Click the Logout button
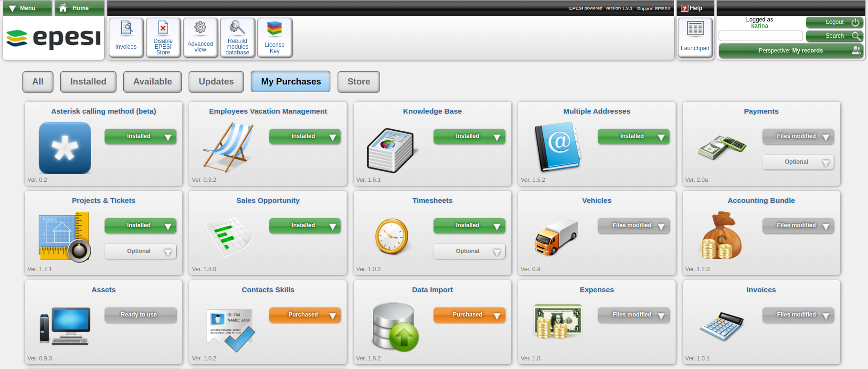Viewport: 868px width, 369px height. (x=834, y=22)
